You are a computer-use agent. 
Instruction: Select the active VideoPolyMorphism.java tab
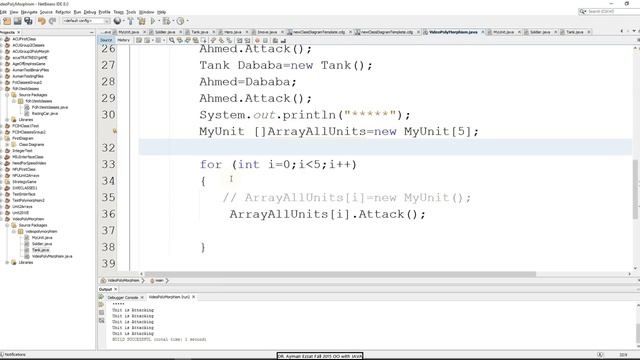pyautogui.click(x=453, y=32)
